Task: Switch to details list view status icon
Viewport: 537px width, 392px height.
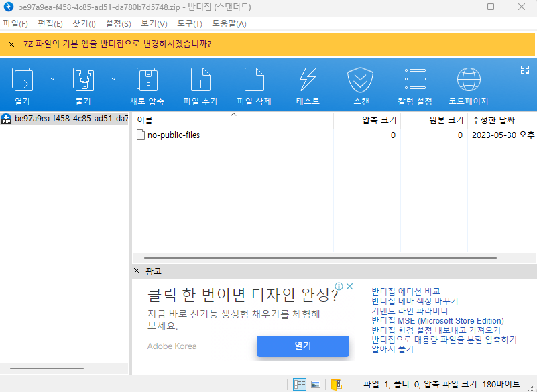Action: (299, 384)
